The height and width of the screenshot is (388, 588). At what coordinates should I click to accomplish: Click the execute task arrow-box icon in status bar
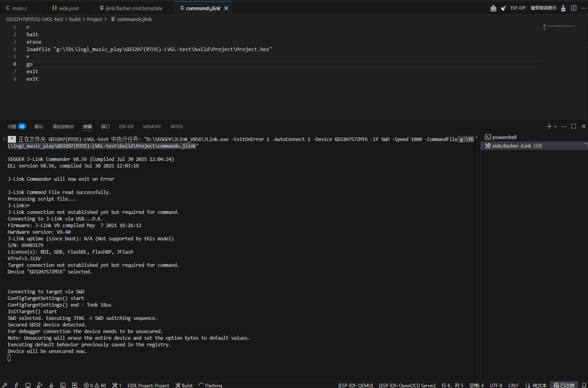[x=75, y=385]
